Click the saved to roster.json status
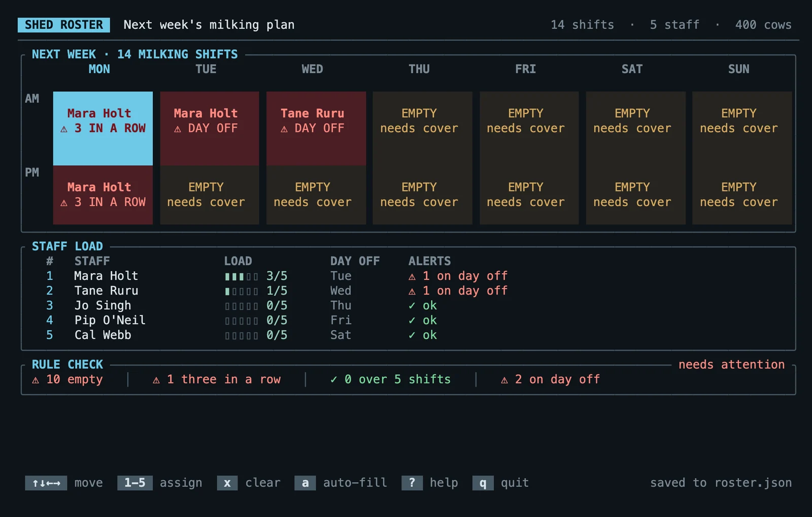Image resolution: width=812 pixels, height=517 pixels. click(x=721, y=483)
